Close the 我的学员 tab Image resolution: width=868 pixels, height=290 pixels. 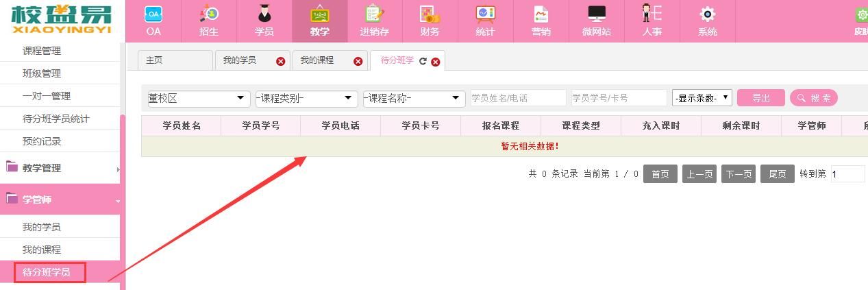280,61
